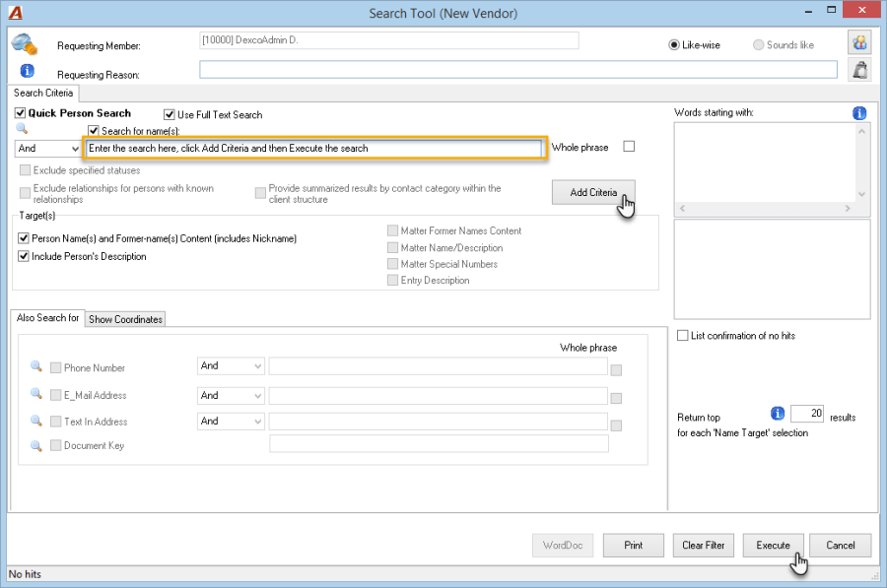Switch to the Search Criteria tab
Screen dimensions: 887x588
click(x=43, y=93)
